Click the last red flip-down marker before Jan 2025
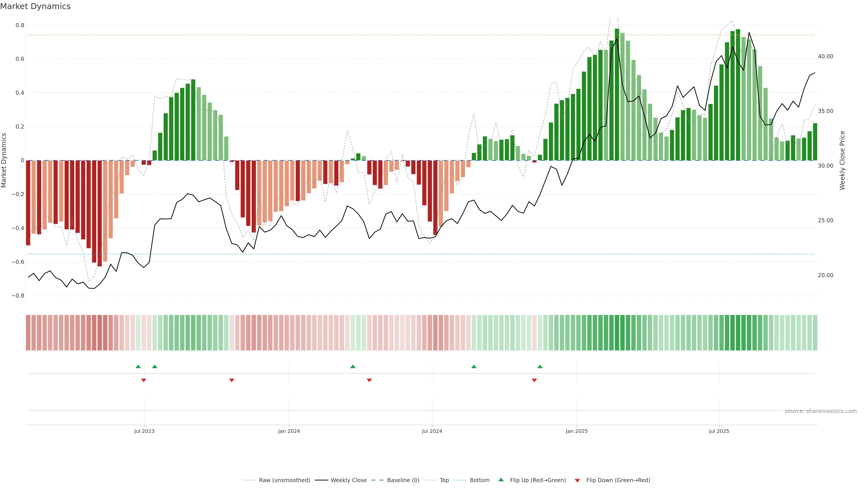The image size is (868, 488). point(534,380)
